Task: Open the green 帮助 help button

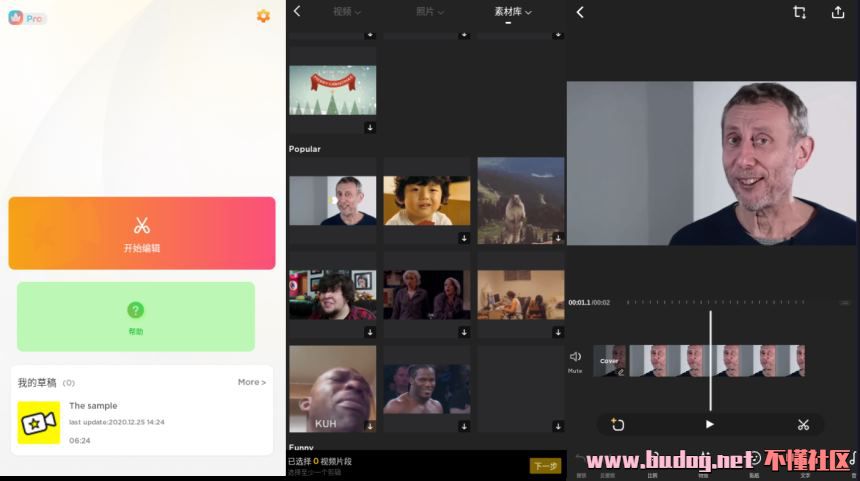Action: point(136,316)
